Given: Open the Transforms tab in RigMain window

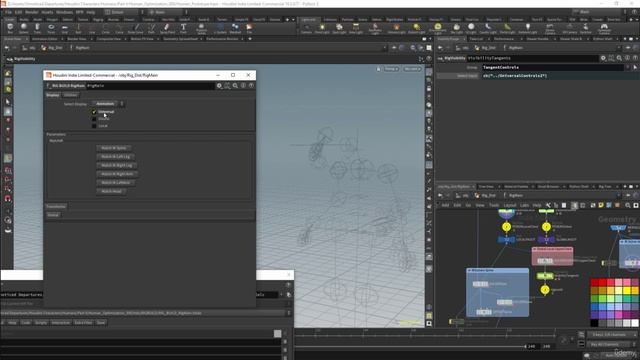Looking at the screenshot, I should pos(56,207).
